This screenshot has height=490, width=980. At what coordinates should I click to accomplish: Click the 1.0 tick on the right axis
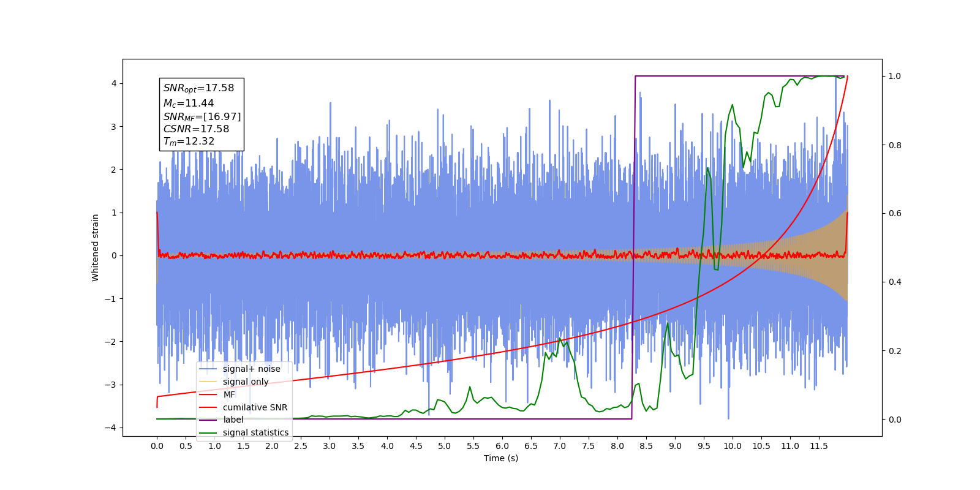point(895,77)
